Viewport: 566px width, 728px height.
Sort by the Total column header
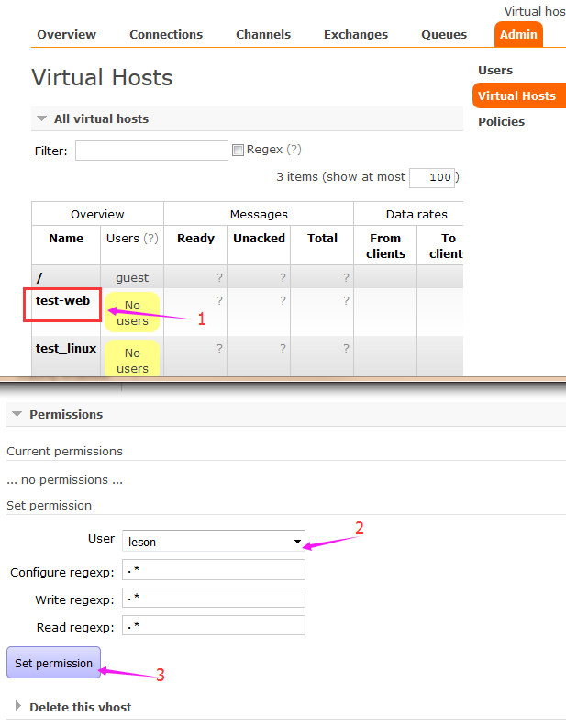click(x=322, y=238)
